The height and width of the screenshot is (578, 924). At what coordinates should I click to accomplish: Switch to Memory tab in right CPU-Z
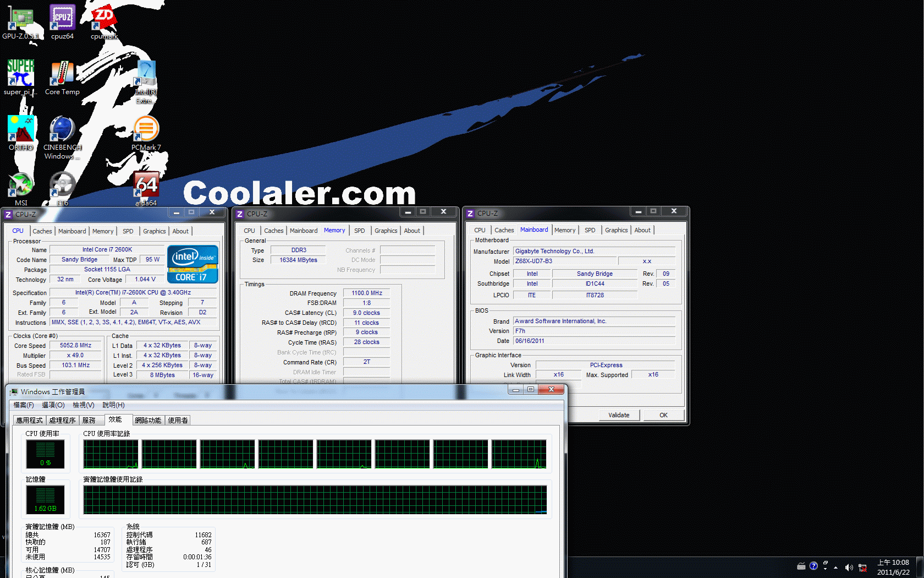tap(565, 230)
